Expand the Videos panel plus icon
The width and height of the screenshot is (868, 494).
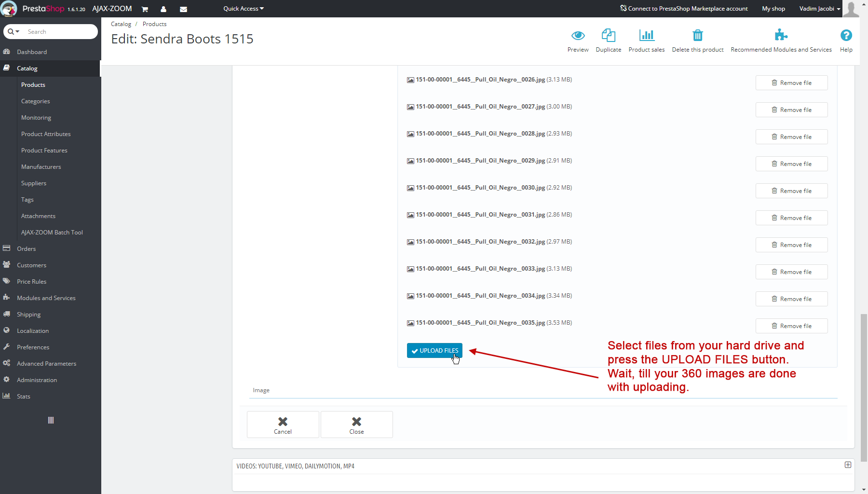click(848, 465)
